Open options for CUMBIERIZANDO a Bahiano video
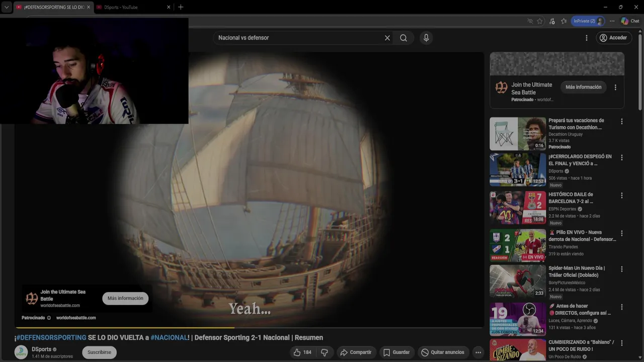This screenshot has height=362, width=644. [622, 343]
